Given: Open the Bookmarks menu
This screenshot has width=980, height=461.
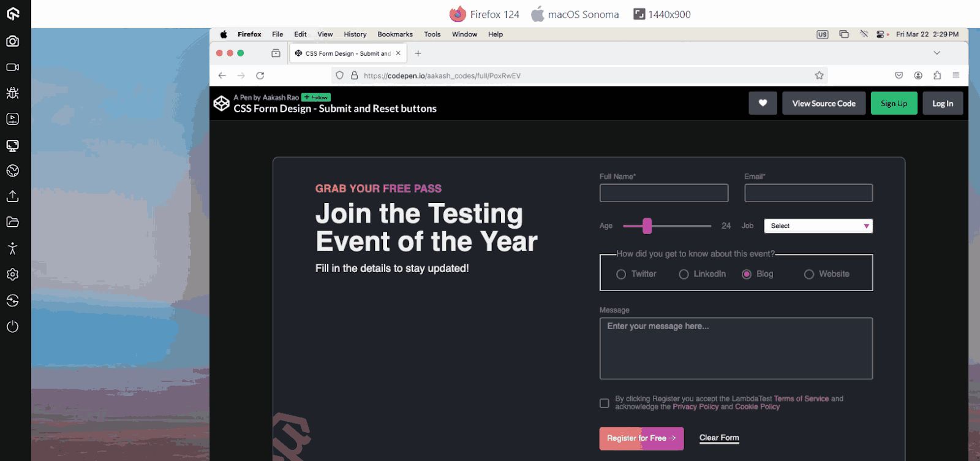Looking at the screenshot, I should point(395,34).
